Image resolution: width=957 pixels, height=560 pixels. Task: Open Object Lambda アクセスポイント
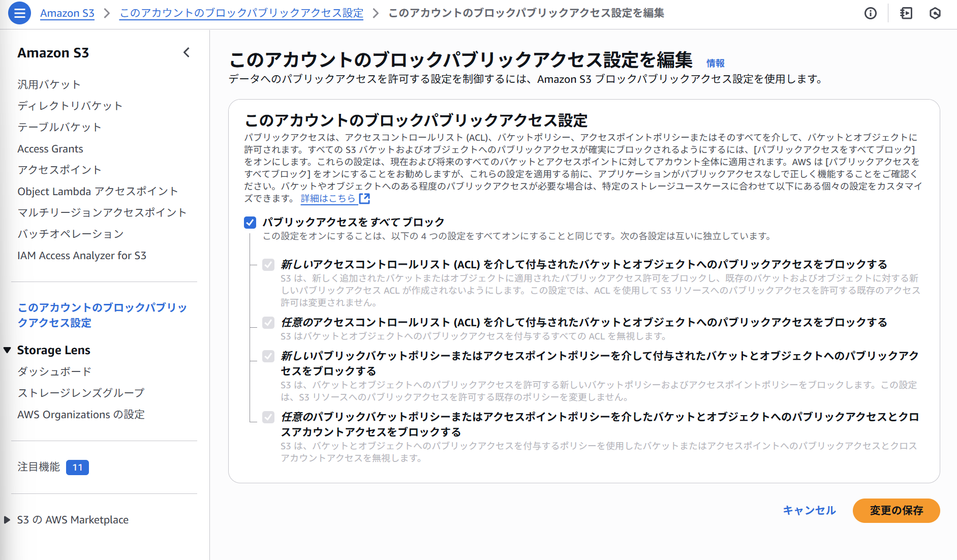point(98,191)
